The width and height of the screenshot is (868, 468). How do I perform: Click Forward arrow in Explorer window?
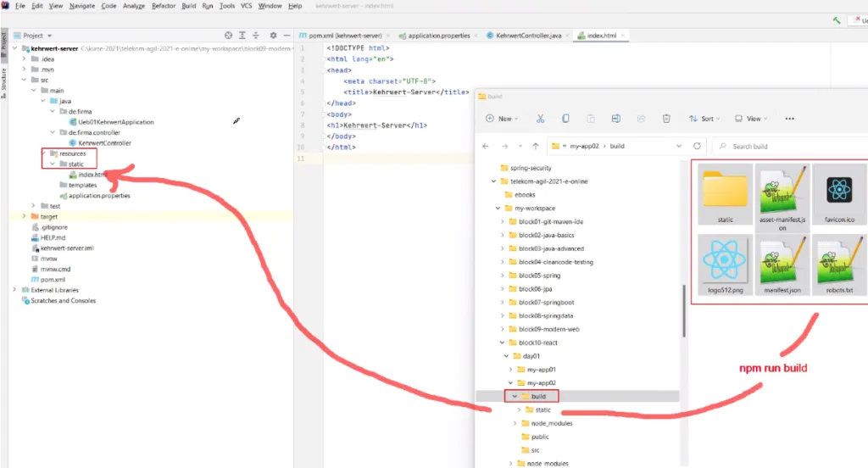click(504, 146)
